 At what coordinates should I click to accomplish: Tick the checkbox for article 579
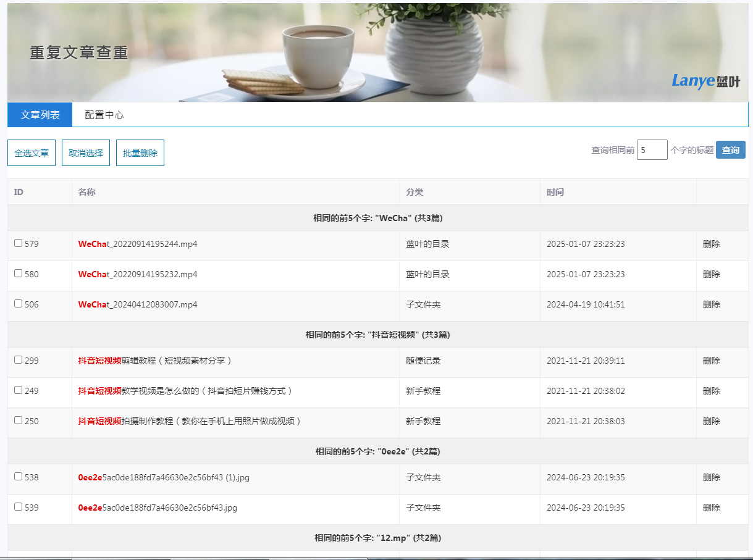(18, 243)
